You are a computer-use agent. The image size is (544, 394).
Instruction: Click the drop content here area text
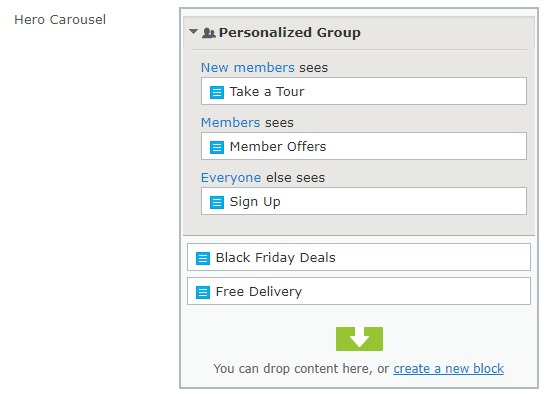[x=301, y=368]
